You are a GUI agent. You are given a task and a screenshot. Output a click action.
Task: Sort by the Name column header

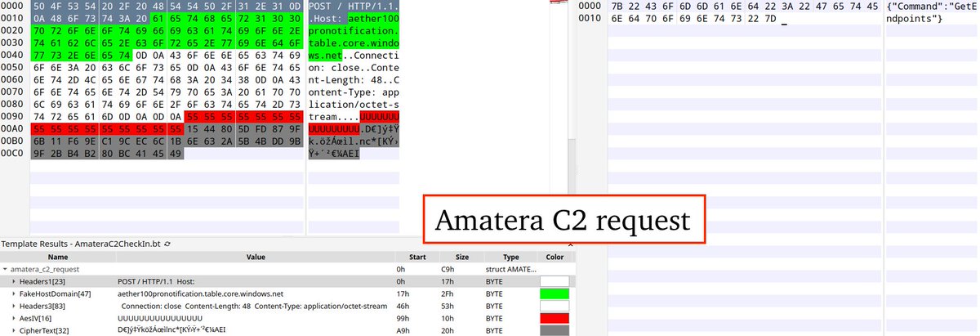tap(57, 256)
